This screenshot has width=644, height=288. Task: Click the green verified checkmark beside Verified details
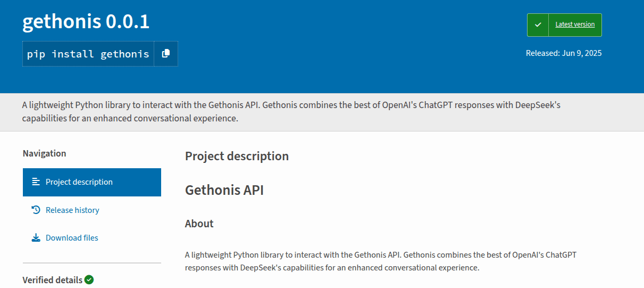pos(89,280)
